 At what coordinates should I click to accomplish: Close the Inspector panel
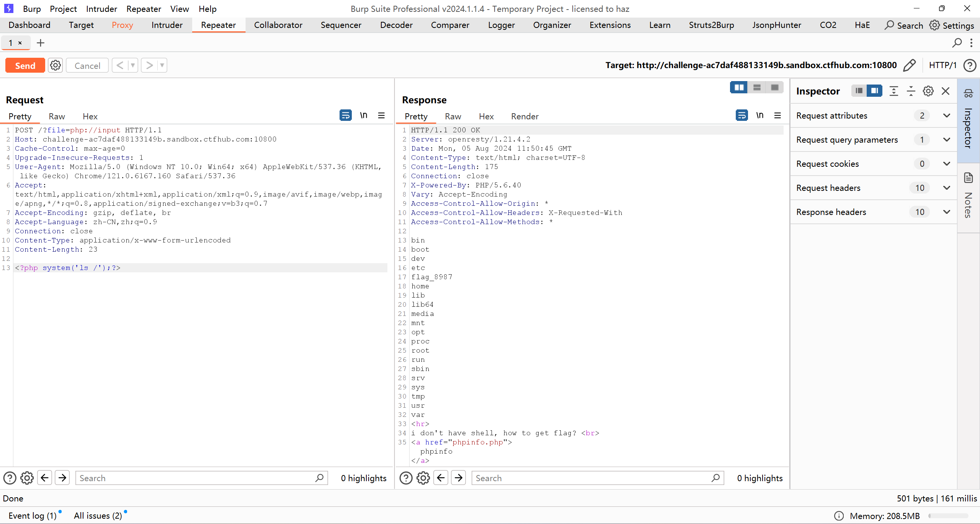(x=946, y=91)
